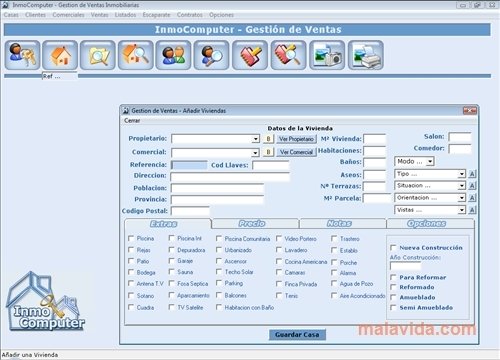This screenshot has width=500, height=360.
Task: Check Nueva Construcción
Action: point(393,247)
